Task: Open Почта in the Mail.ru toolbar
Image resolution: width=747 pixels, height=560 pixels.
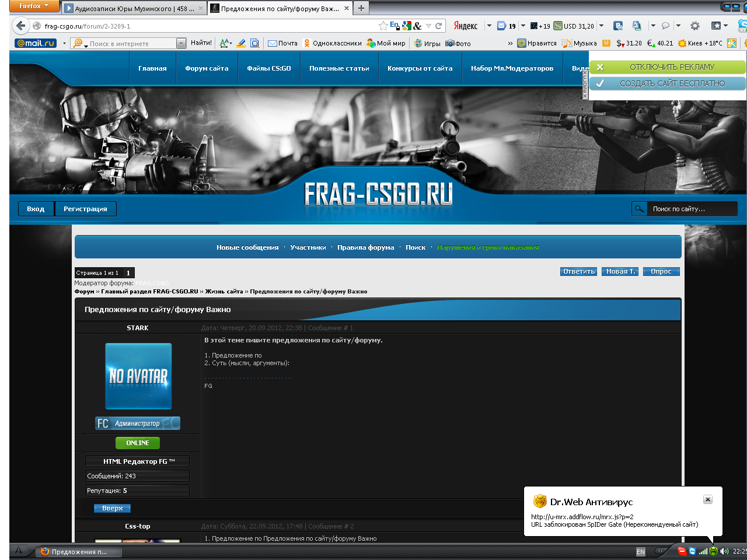Action: [282, 43]
